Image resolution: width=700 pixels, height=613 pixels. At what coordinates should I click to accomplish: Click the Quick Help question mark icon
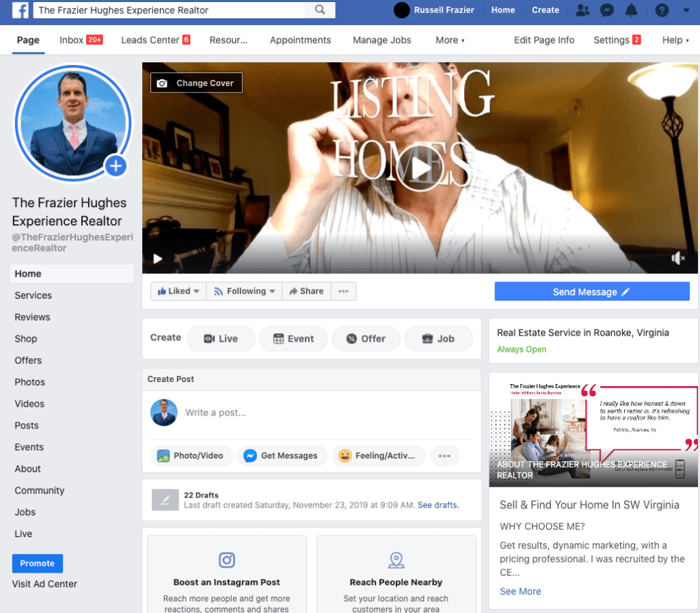click(661, 10)
